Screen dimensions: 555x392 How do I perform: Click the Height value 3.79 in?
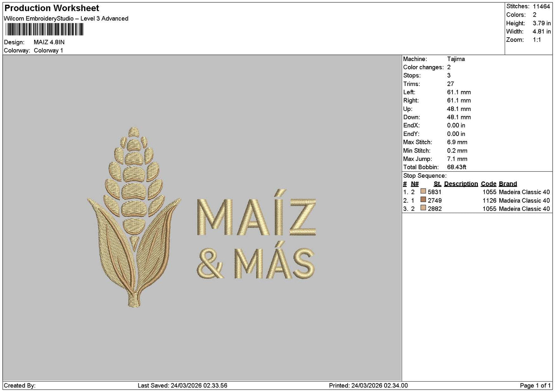[x=542, y=23]
